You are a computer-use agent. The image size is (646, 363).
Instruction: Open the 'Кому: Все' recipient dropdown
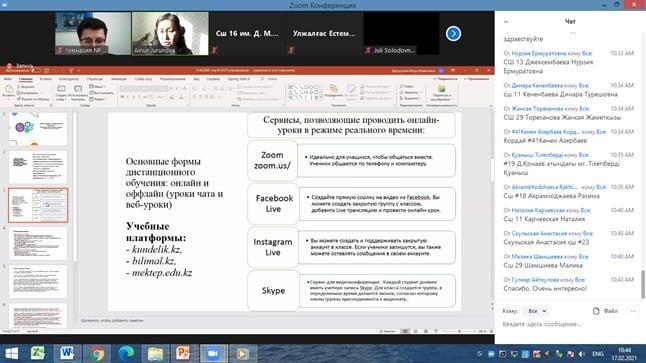pyautogui.click(x=537, y=311)
